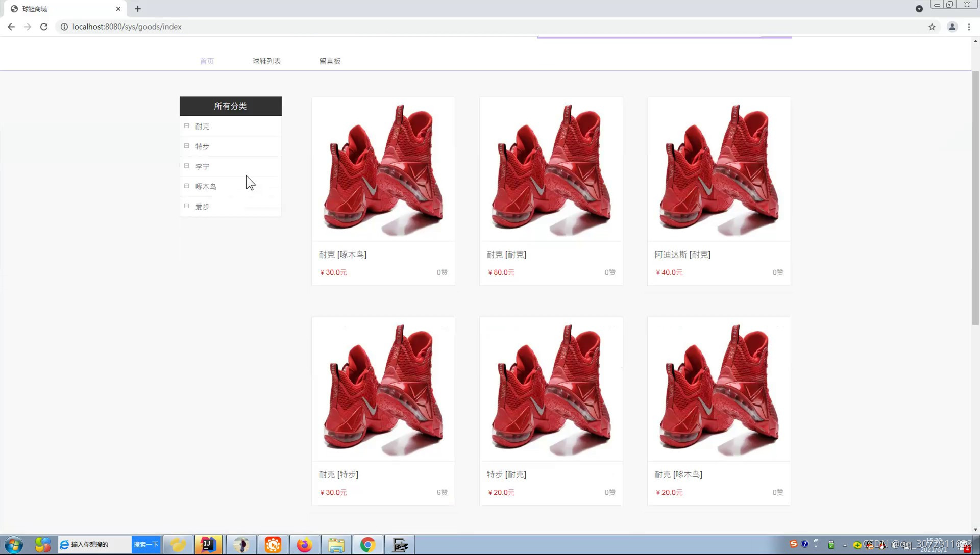Open the file explorer taskbar icon
Image resolution: width=980 pixels, height=555 pixels.
coord(336,545)
